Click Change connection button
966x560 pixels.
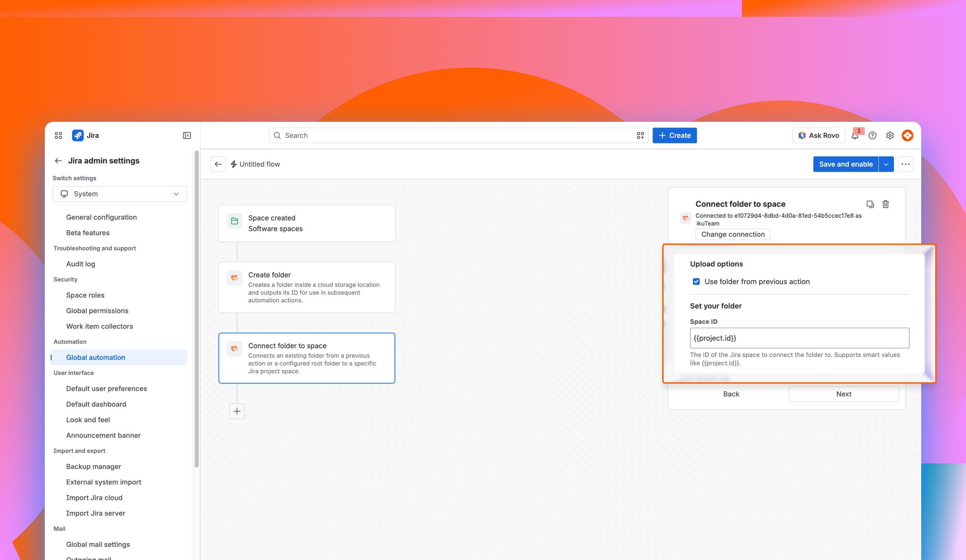[733, 234]
